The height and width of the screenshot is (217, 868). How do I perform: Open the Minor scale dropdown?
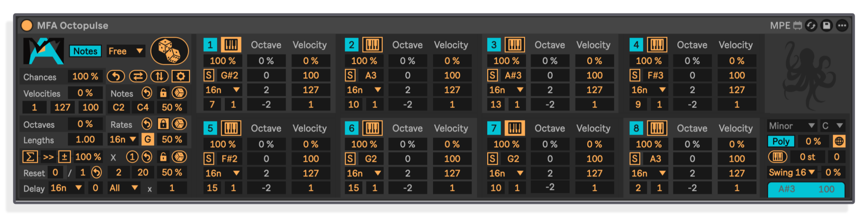[x=792, y=126]
